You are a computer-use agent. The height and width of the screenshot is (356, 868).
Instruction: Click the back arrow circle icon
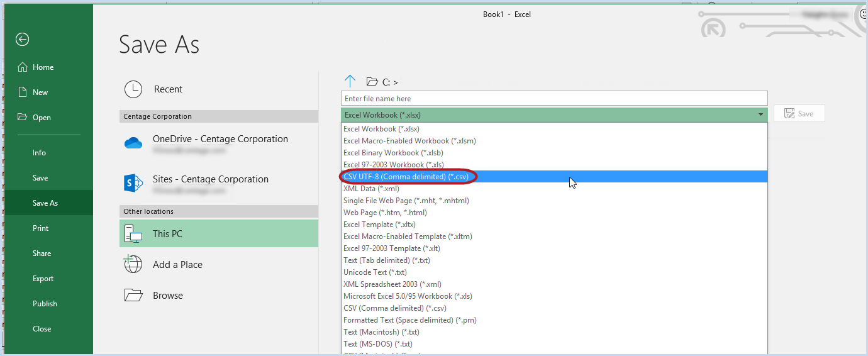pyautogui.click(x=23, y=40)
